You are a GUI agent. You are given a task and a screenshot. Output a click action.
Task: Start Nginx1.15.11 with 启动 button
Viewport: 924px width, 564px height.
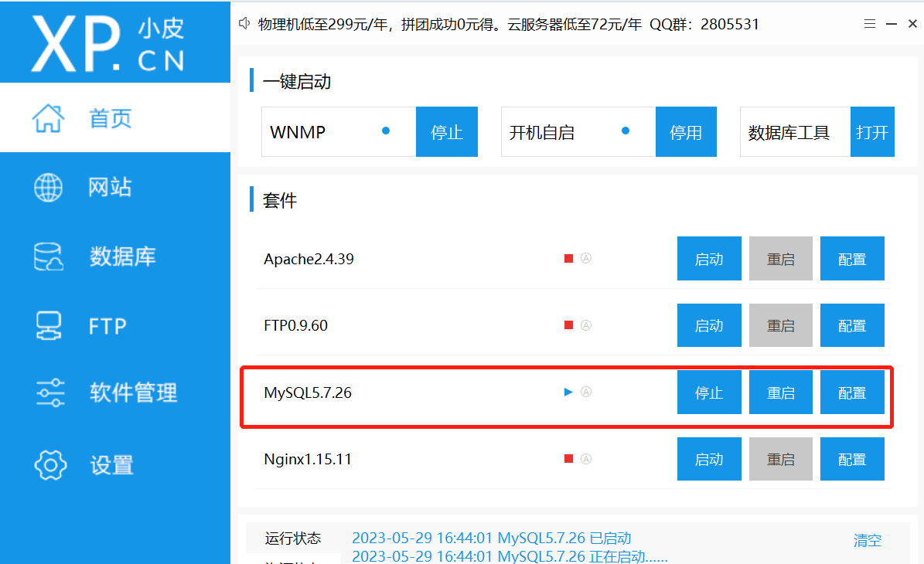[x=709, y=459]
